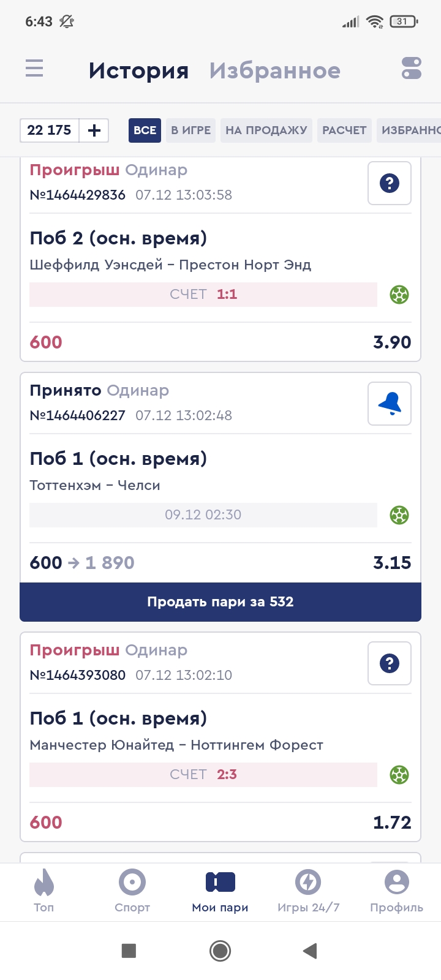
Task: Switch to the Избранное header tab
Action: (275, 71)
